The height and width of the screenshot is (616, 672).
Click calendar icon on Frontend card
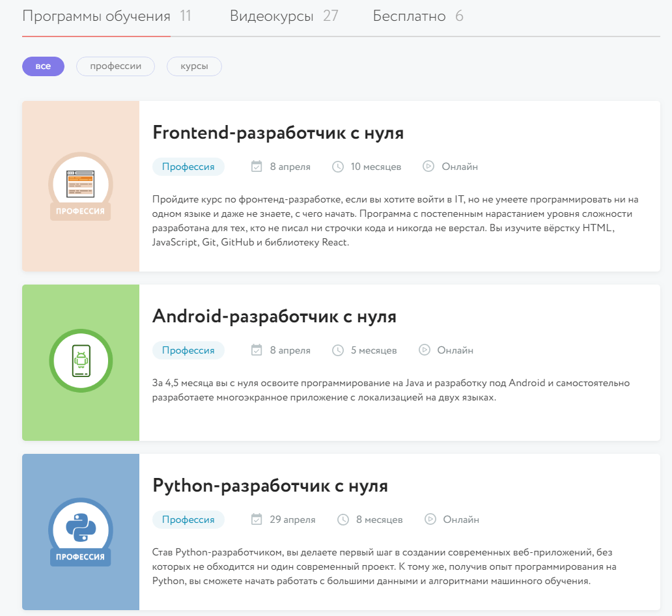257,166
